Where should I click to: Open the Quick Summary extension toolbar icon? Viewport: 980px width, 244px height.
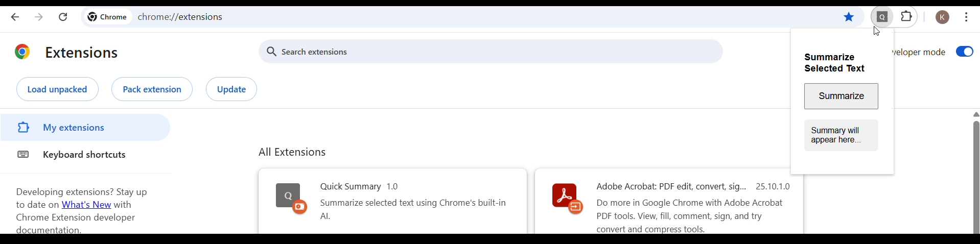882,17
